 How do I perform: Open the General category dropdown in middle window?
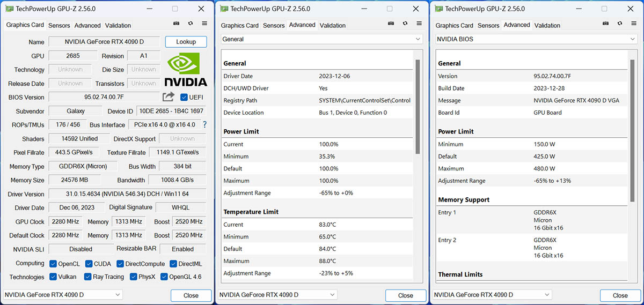321,39
